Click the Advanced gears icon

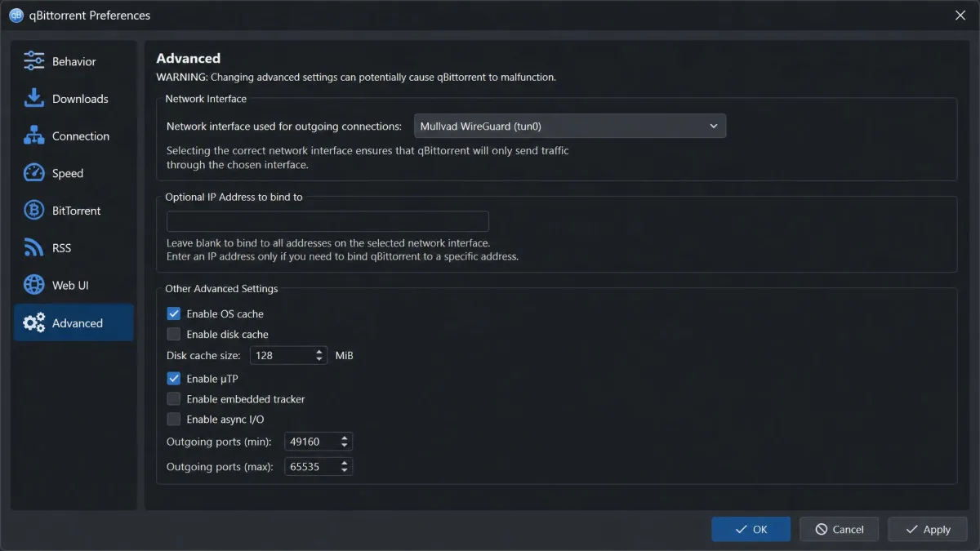point(33,323)
